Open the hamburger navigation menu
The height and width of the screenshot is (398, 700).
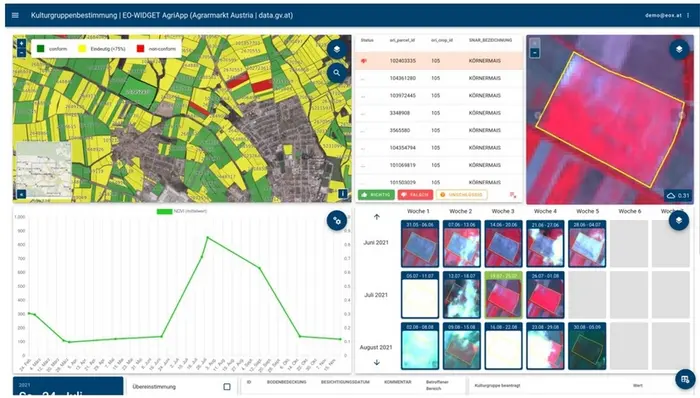pyautogui.click(x=15, y=15)
